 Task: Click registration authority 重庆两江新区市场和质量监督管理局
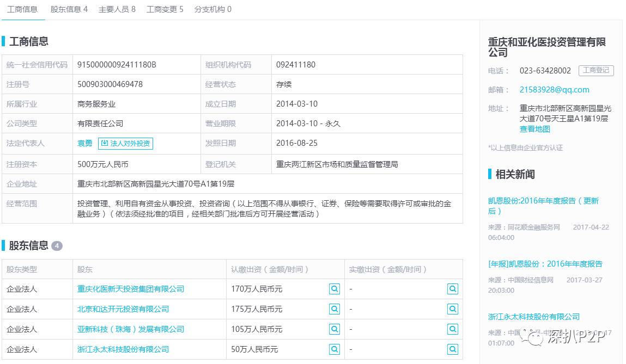tap(337, 164)
